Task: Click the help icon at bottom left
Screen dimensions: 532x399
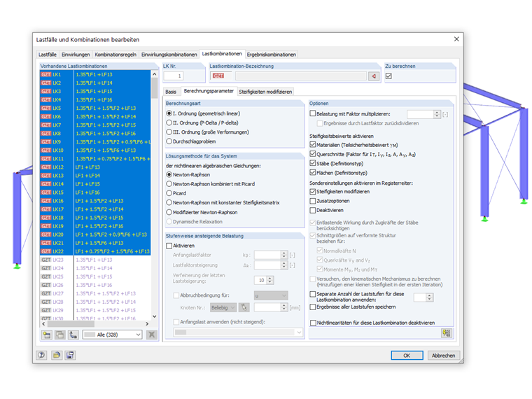Action: point(41,355)
